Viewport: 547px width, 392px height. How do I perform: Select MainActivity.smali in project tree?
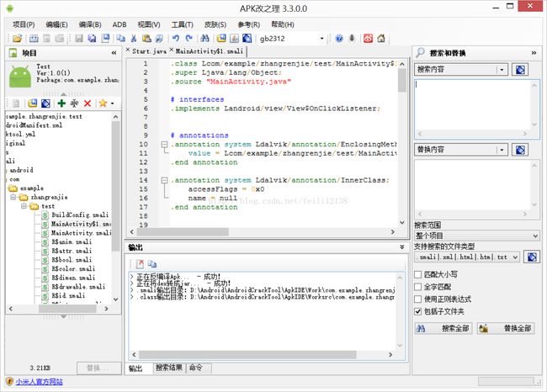pos(81,233)
